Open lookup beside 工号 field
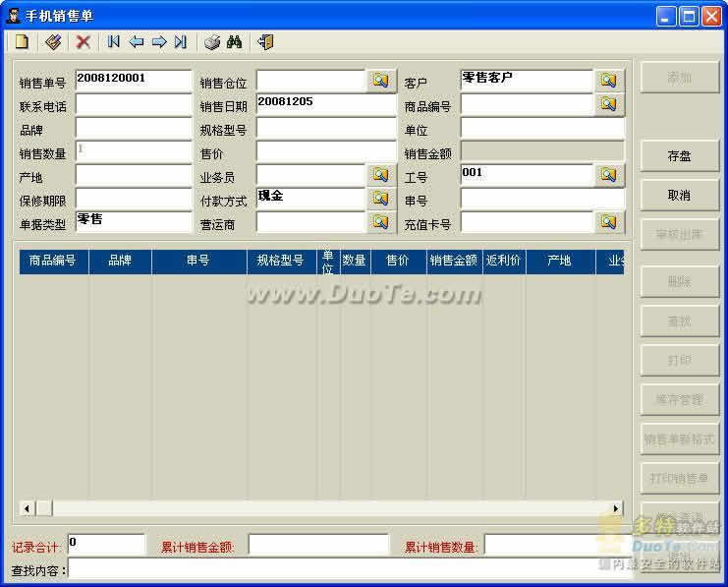The width and height of the screenshot is (728, 587). point(608,175)
